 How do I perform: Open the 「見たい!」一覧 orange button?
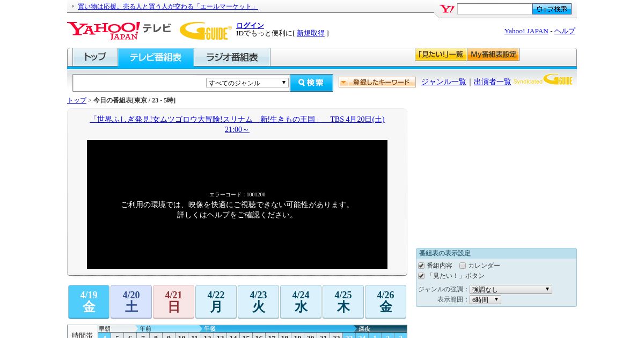coord(441,55)
